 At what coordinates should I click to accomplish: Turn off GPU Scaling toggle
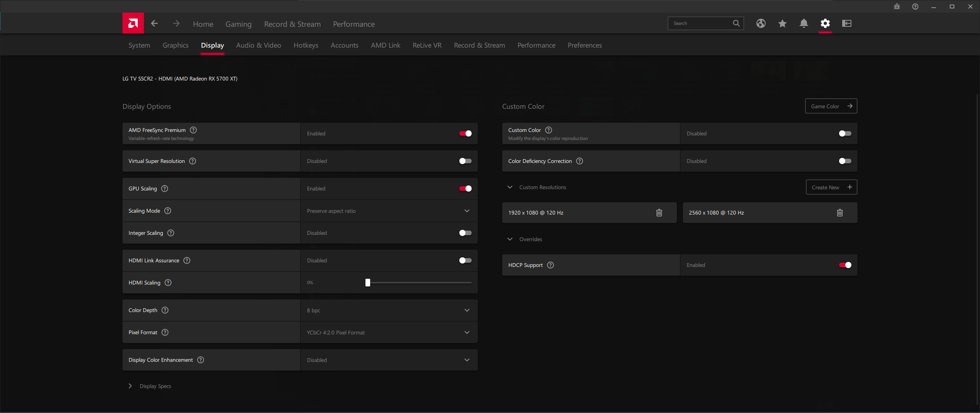coord(465,189)
